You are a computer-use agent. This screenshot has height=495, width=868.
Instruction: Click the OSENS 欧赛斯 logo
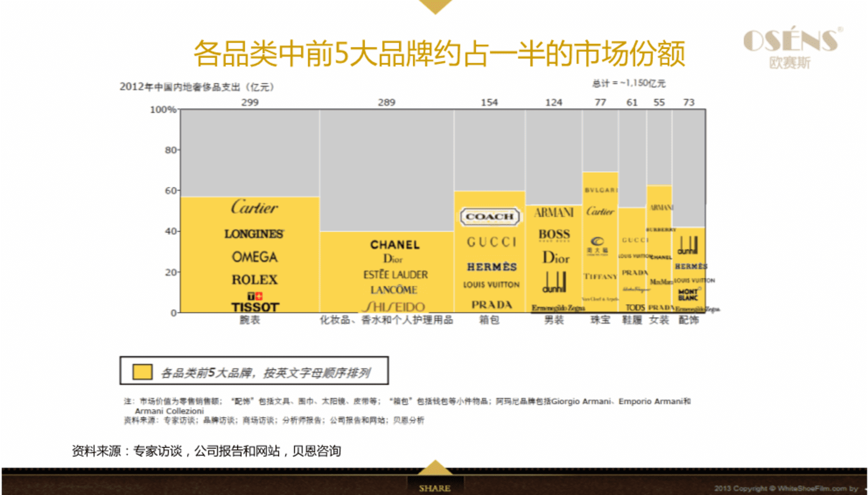[793, 47]
